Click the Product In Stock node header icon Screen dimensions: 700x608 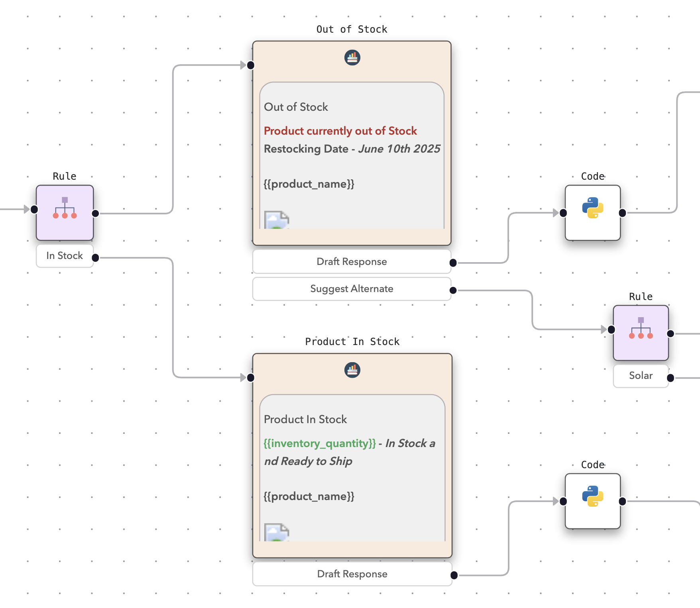pyautogui.click(x=352, y=370)
